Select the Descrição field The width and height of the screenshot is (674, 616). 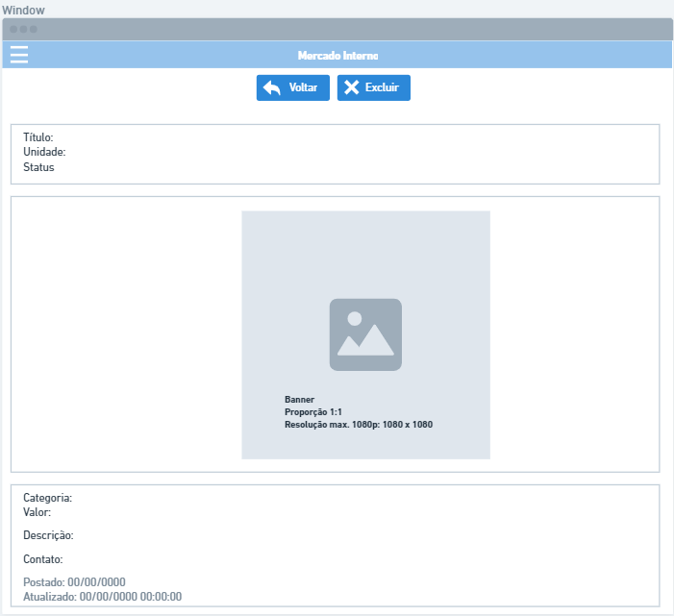pos(48,535)
